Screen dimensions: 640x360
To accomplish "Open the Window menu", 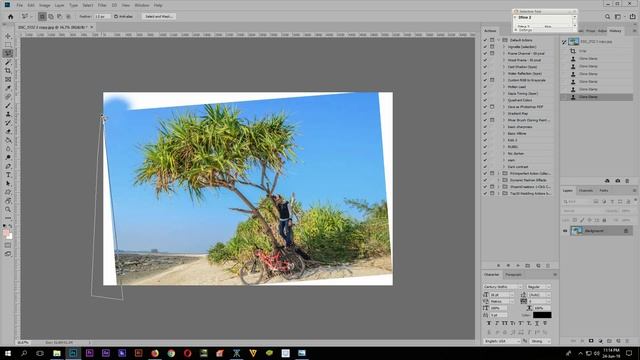I will (142, 5).
